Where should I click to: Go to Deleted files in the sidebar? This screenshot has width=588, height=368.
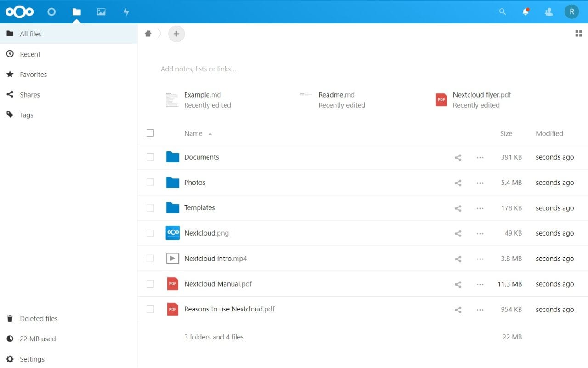pyautogui.click(x=39, y=318)
